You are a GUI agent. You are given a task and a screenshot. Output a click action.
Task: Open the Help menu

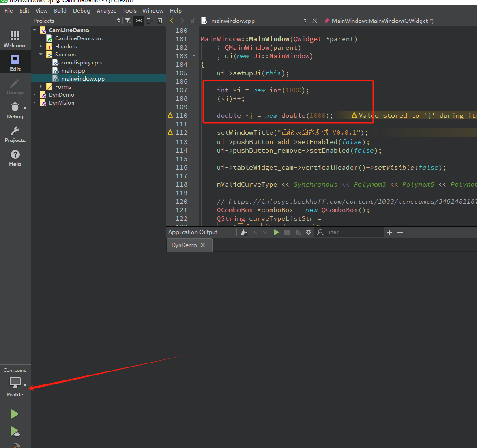[176, 11]
